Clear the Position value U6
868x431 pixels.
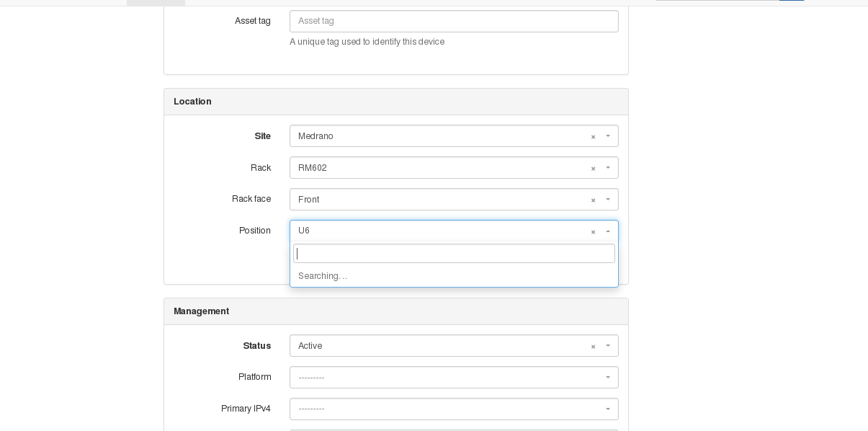click(593, 231)
